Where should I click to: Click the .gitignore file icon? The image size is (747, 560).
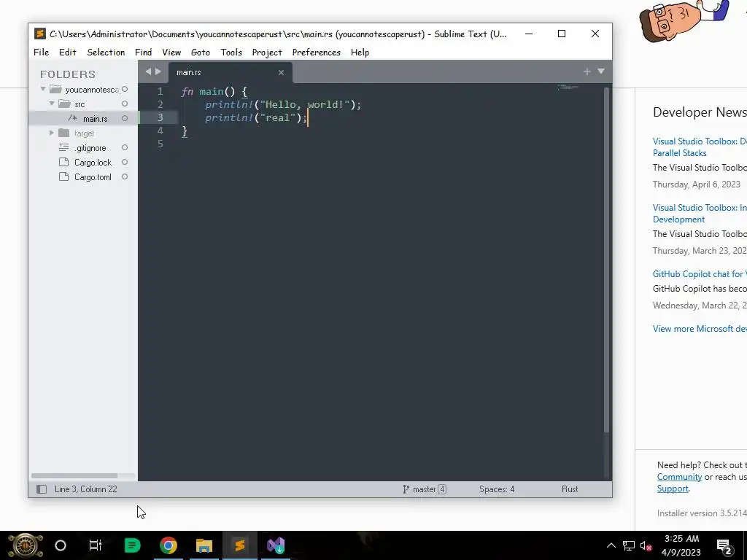point(63,147)
